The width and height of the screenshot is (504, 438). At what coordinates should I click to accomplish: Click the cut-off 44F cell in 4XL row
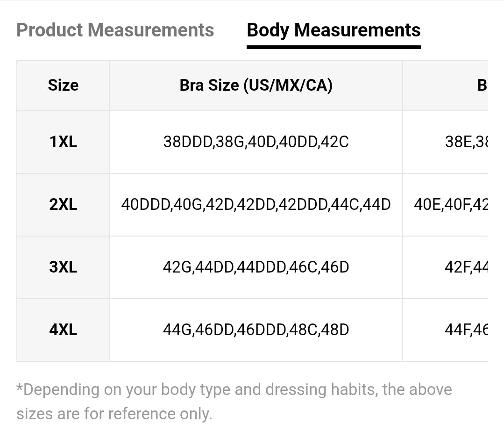click(x=466, y=330)
